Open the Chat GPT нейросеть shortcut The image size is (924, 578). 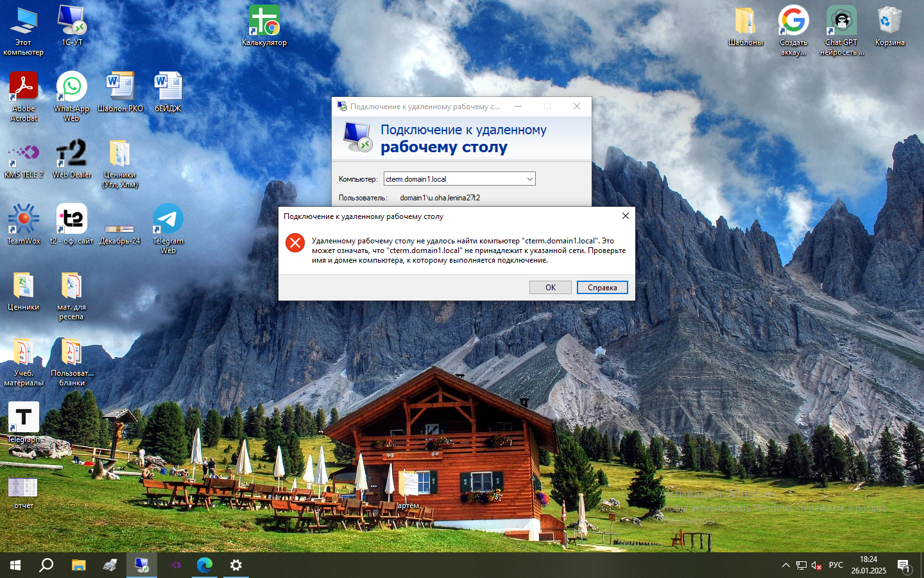(841, 22)
